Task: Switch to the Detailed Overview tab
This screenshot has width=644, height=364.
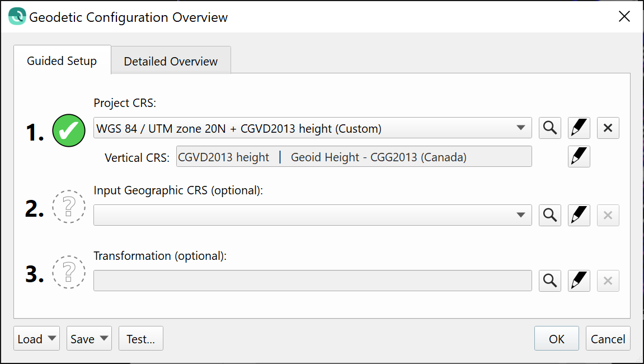Action: point(171,61)
